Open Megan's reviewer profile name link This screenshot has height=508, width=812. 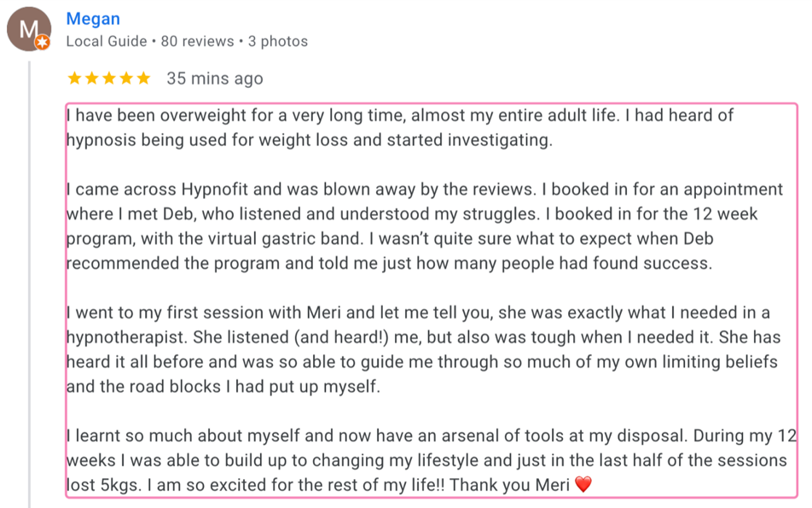[93, 19]
